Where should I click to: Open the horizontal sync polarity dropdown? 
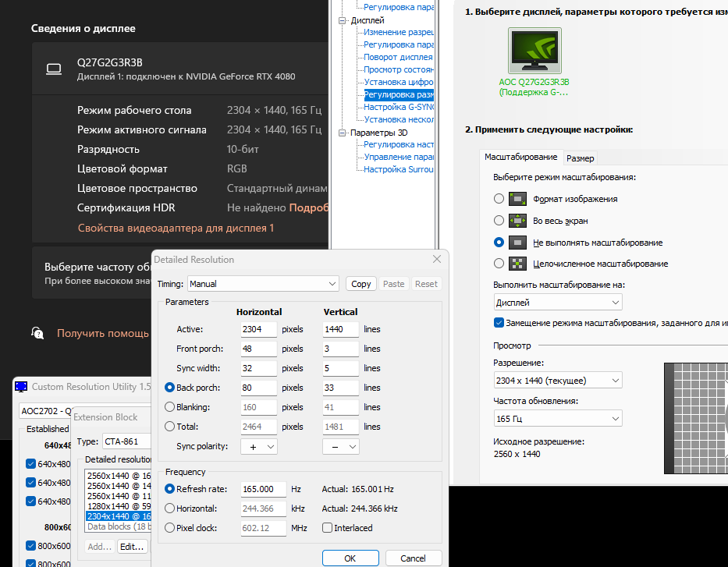tap(258, 446)
